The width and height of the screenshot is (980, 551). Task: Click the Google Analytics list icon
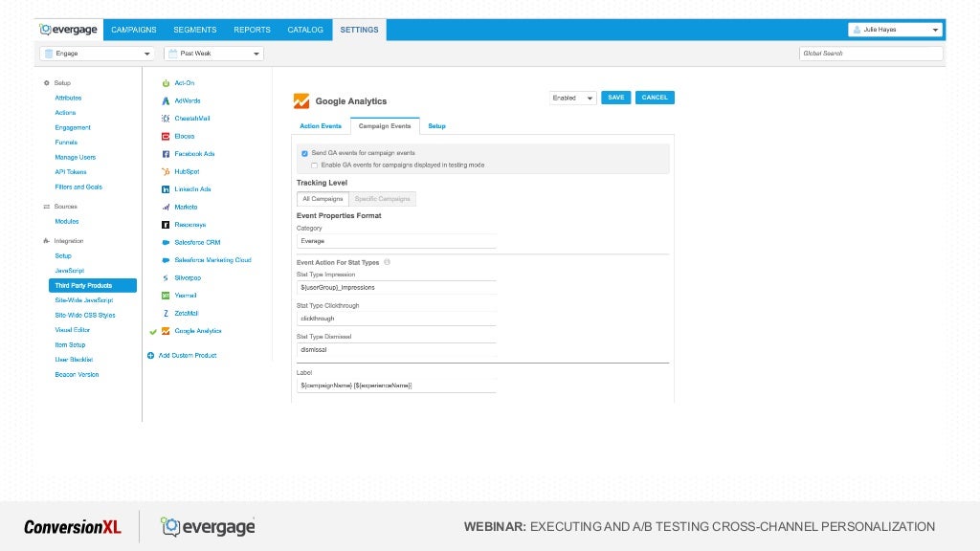[x=166, y=331]
